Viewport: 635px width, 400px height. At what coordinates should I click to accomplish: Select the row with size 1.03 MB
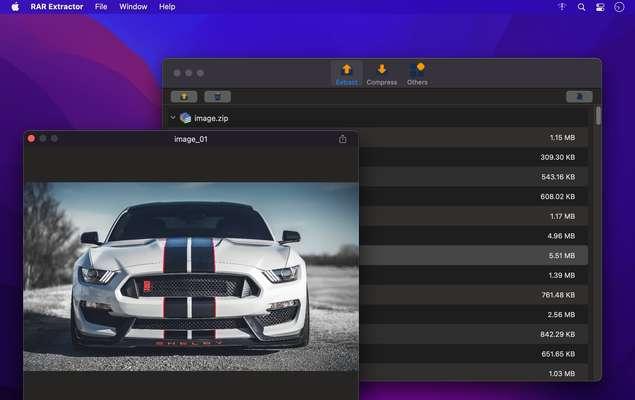pyautogui.click(x=473, y=372)
